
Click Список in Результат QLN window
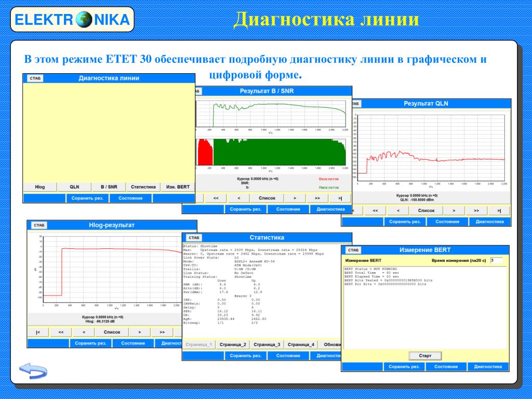click(x=426, y=211)
